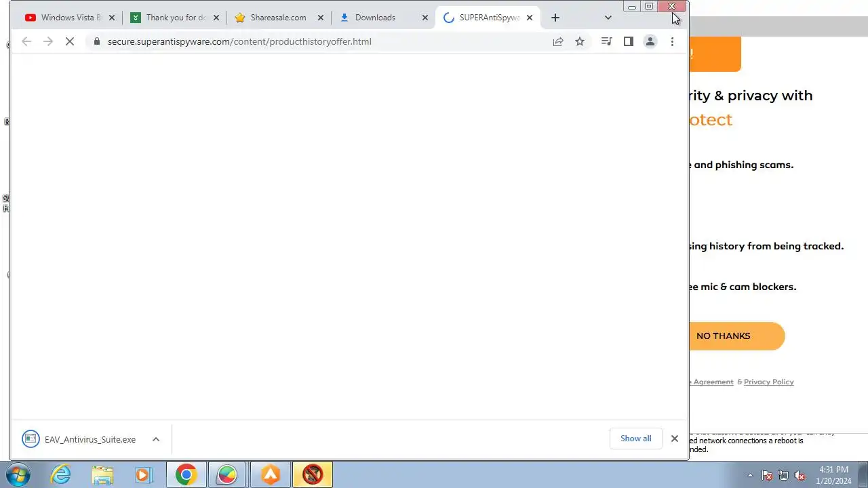Open Windows Explorer folder in taskbar

point(102,474)
